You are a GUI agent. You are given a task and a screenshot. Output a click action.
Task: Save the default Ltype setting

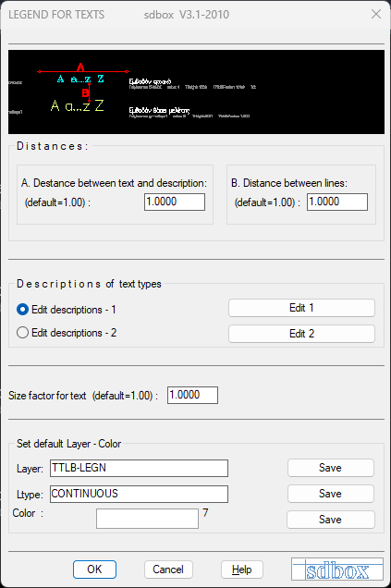point(331,494)
